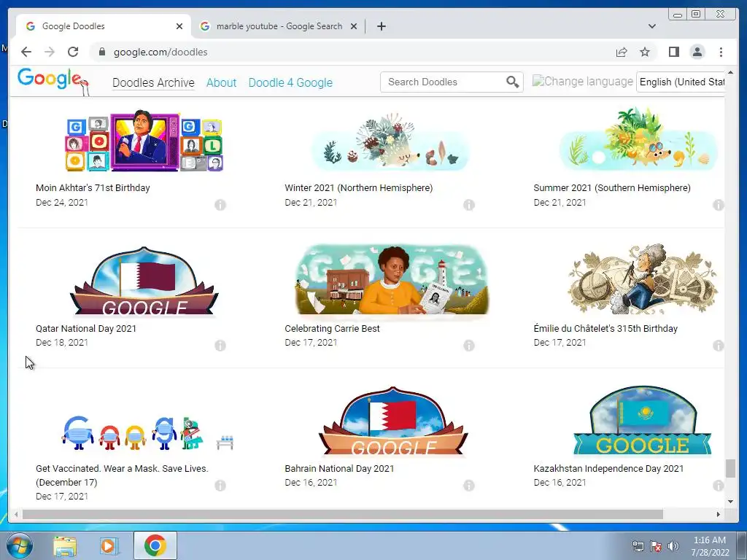Open a new browser tab

(x=381, y=26)
